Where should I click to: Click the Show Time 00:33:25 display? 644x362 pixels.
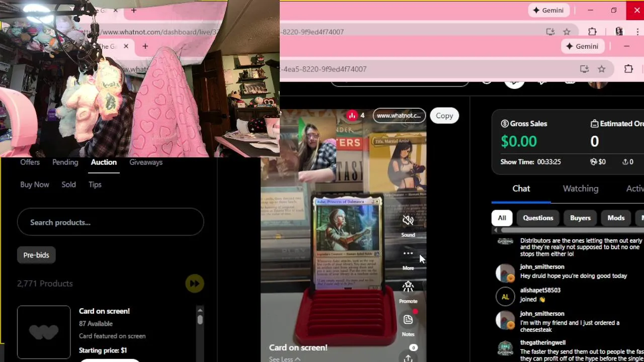[x=531, y=162]
